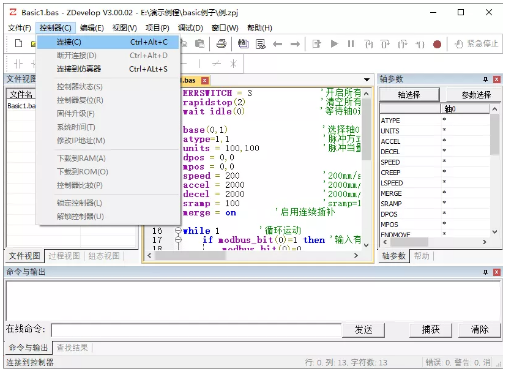511x373 pixels.
Task: Click the axis parameter list down arrow
Action: click(495, 232)
